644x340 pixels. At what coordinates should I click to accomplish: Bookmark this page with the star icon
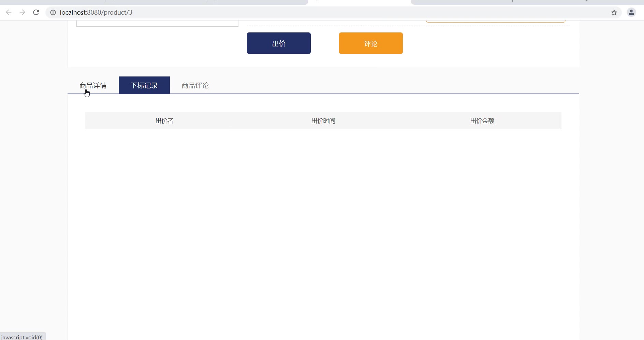pyautogui.click(x=614, y=13)
